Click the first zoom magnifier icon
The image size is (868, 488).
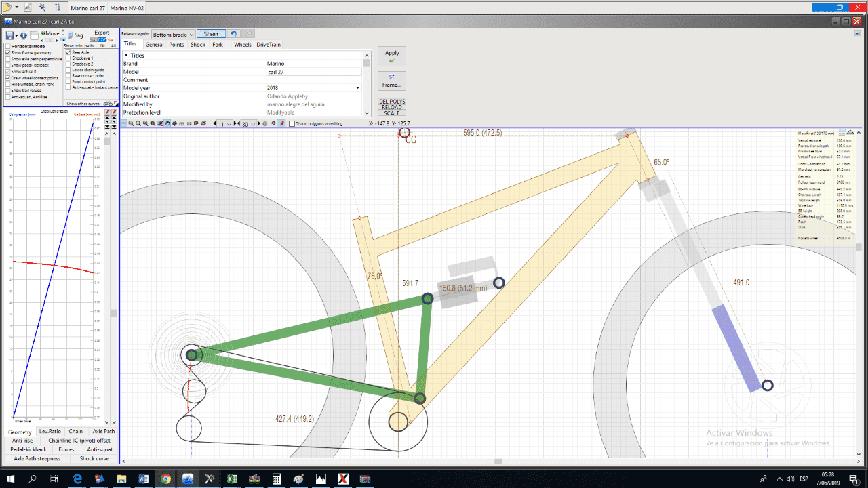coord(132,124)
